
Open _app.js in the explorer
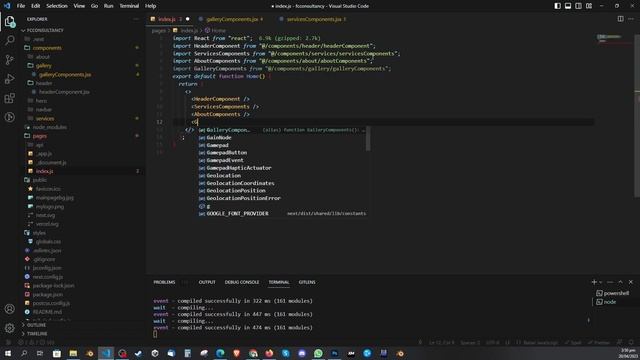coord(44,153)
